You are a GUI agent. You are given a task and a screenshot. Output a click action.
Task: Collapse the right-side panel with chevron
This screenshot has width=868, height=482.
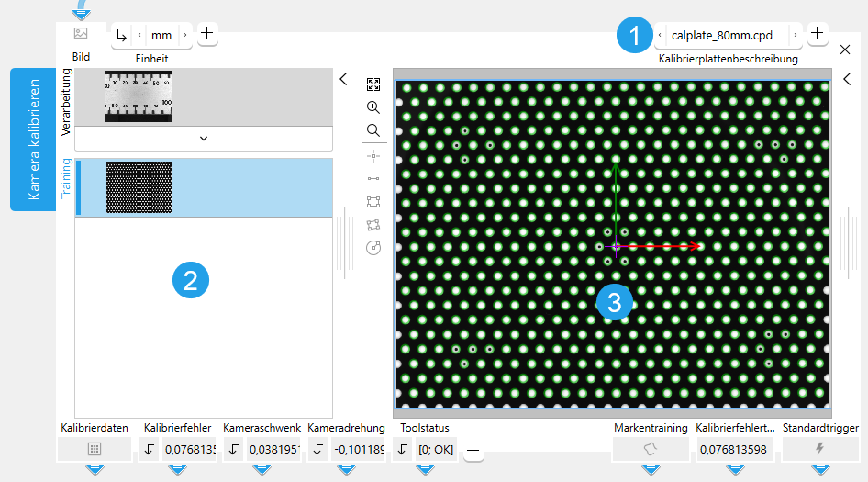coord(847,79)
